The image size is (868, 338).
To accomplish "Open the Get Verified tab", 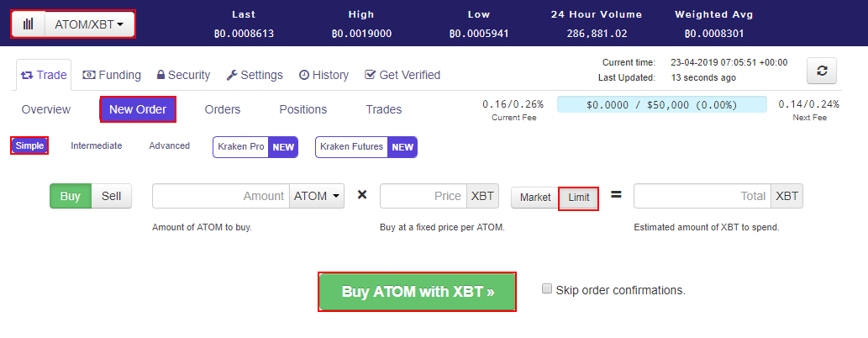I will pyautogui.click(x=402, y=75).
